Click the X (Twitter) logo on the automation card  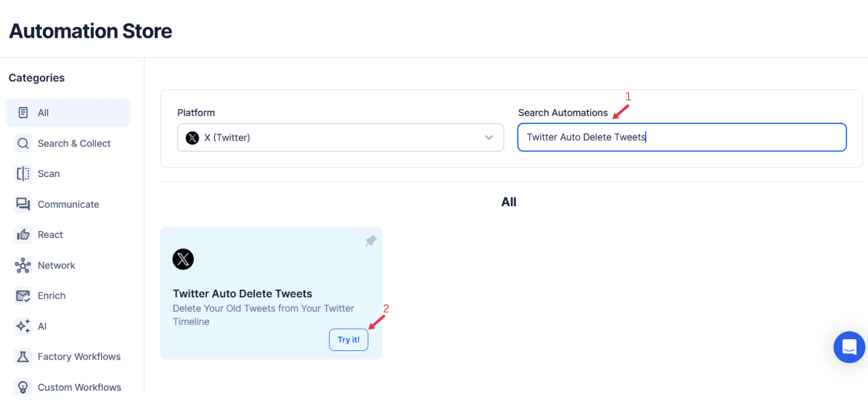tap(183, 259)
